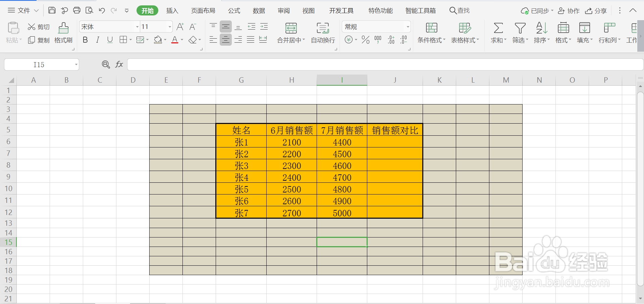Image resolution: width=644 pixels, height=304 pixels.
Task: Open the font name dropdown
Action: (x=137, y=27)
